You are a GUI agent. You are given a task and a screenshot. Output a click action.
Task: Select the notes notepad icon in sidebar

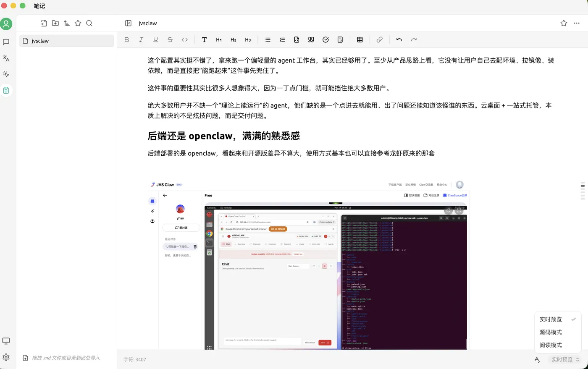6,90
